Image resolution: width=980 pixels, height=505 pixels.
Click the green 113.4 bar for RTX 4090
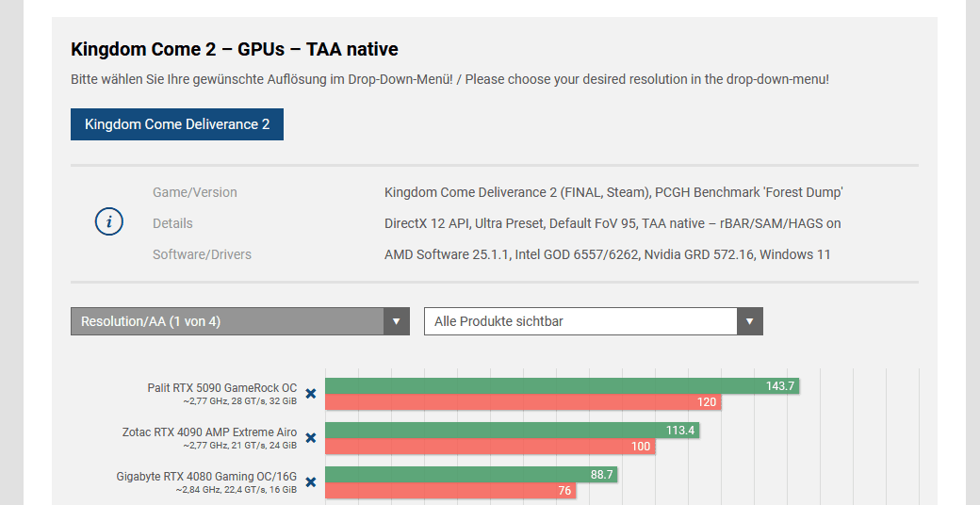tap(512, 431)
